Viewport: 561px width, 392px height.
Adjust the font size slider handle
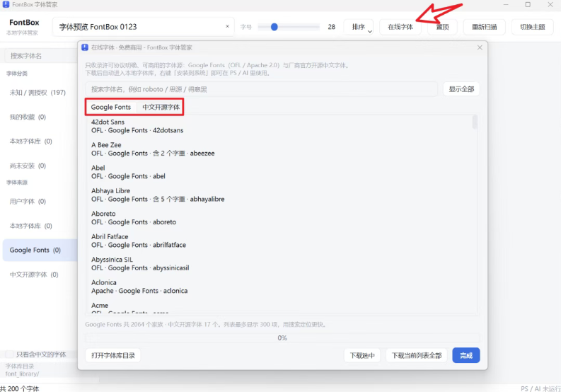click(x=274, y=27)
